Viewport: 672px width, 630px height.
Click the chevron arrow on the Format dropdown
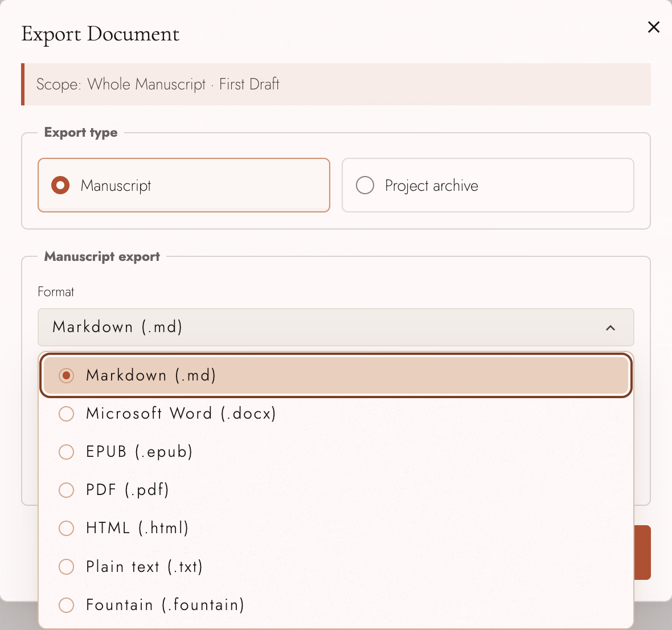pos(610,328)
